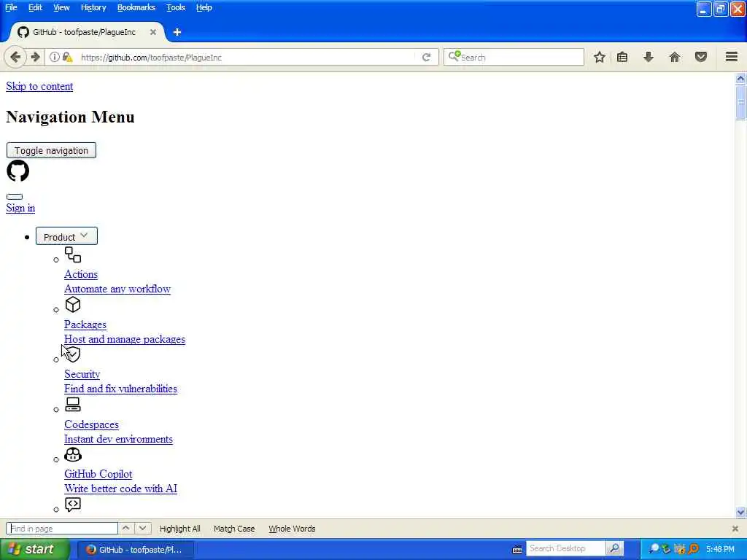Open the View menu
The width and height of the screenshot is (747, 560).
(61, 7)
